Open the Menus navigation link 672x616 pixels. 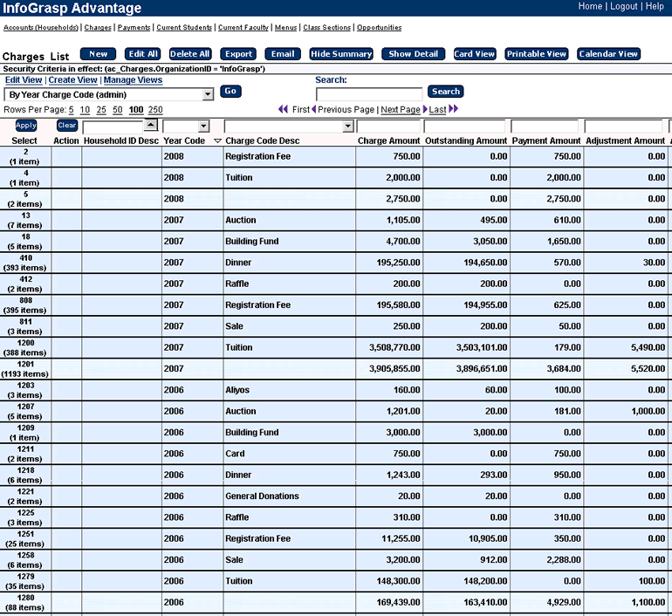286,27
